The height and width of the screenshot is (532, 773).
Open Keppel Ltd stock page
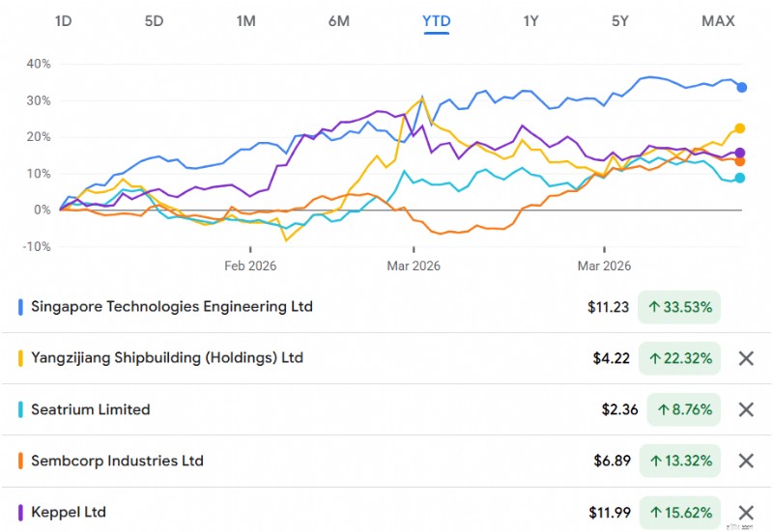click(x=69, y=512)
